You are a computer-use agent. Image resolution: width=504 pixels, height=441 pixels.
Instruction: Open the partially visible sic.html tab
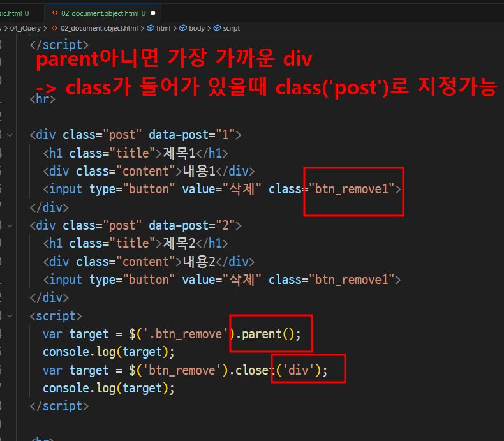point(15,13)
